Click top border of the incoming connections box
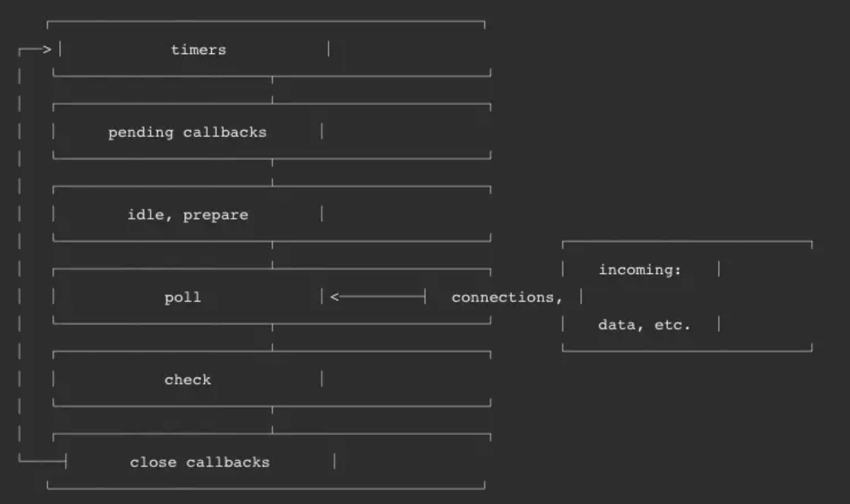The height and width of the screenshot is (504, 850). 687,242
